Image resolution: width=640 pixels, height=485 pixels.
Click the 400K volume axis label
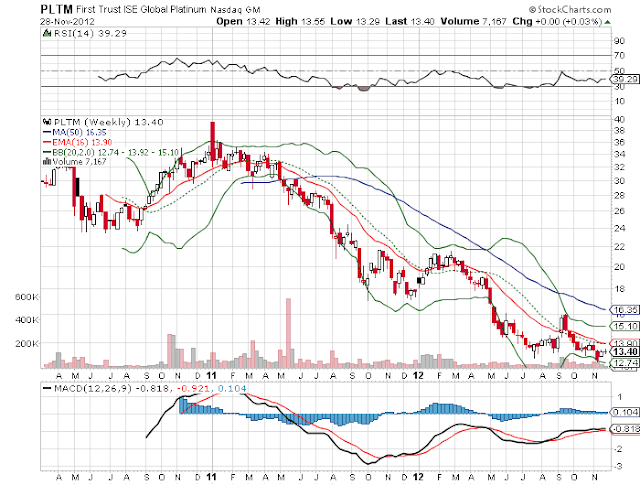pos(27,319)
